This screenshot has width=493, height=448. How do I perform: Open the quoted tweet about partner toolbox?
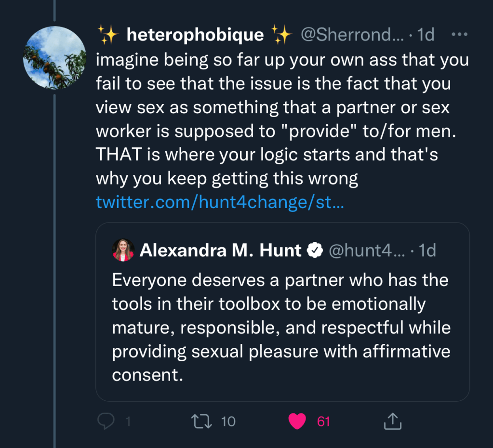[281, 328]
